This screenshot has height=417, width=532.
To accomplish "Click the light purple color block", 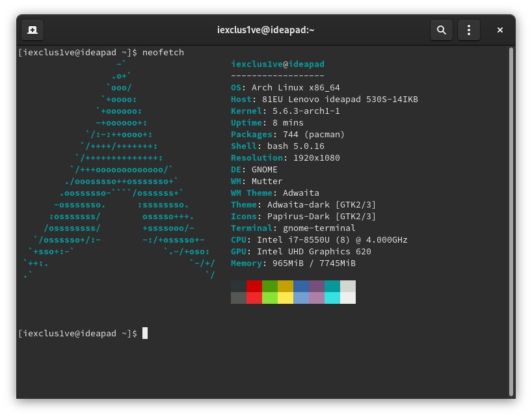I will coord(317,298).
